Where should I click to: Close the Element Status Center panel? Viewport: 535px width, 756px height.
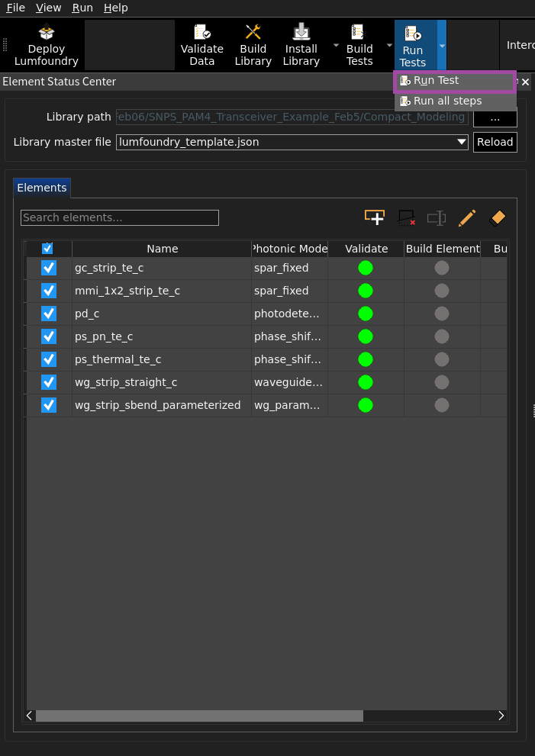click(x=525, y=82)
